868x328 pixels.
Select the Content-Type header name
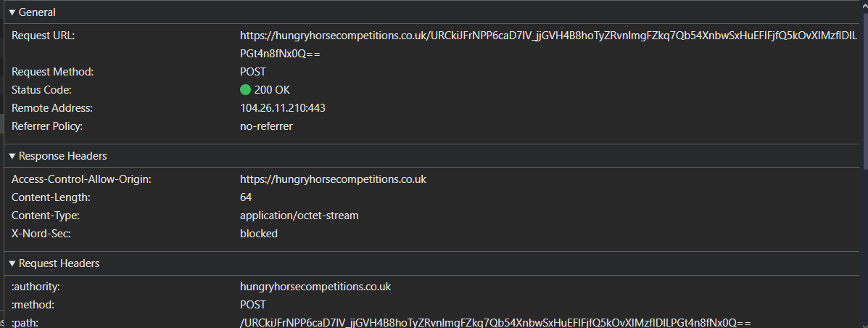pyautogui.click(x=46, y=216)
